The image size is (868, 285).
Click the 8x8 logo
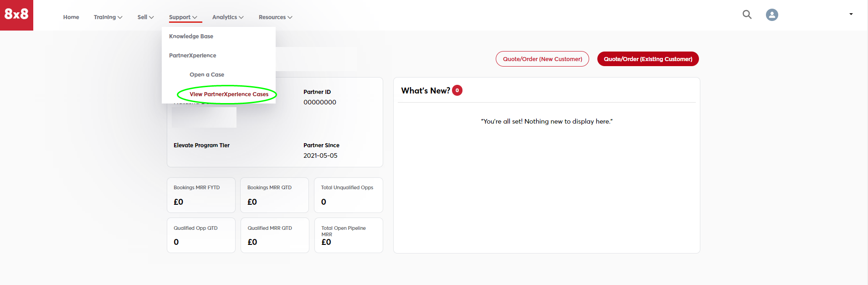coord(16,15)
